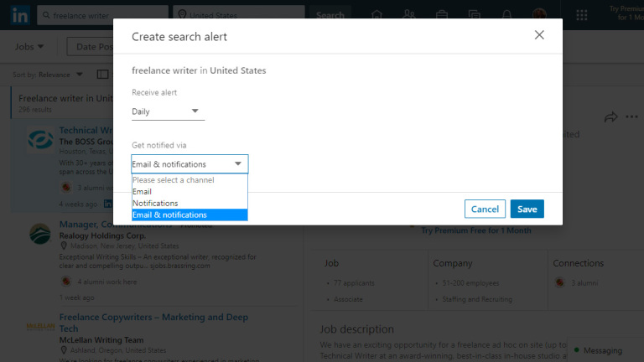644x362 pixels.
Task: Open the Home icon in navbar
Action: tap(377, 15)
